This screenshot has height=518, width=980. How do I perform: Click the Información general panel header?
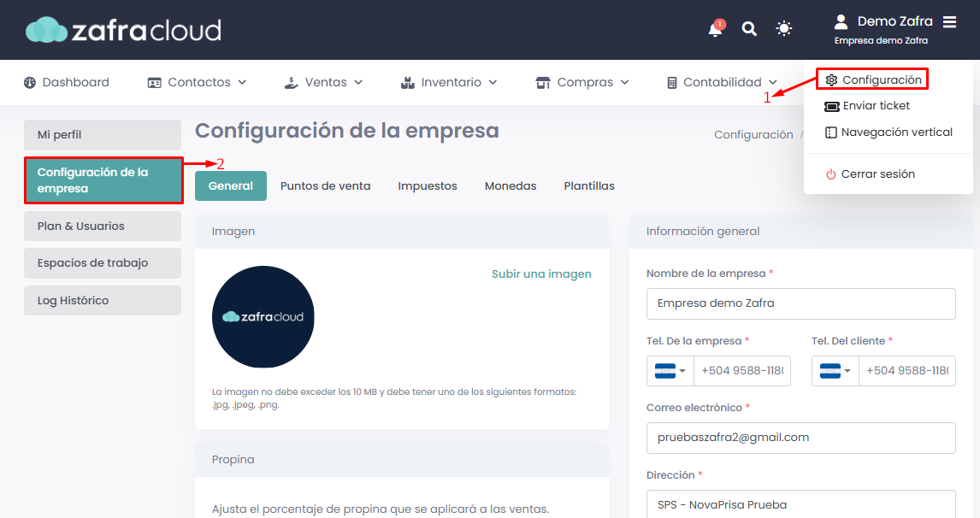[x=800, y=232]
